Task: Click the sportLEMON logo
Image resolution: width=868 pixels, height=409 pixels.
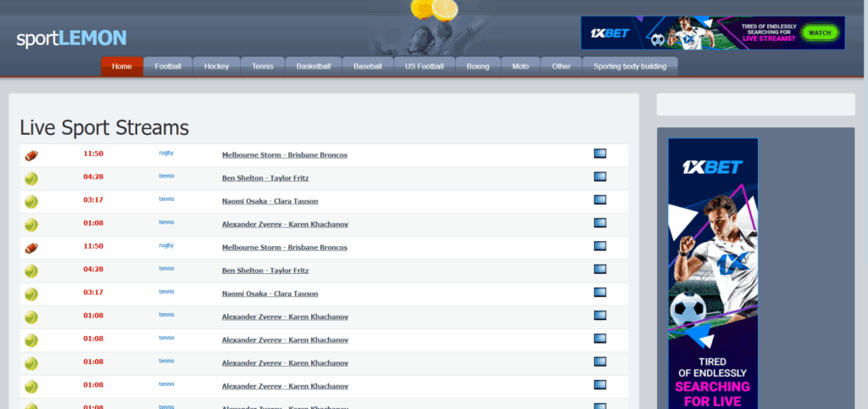Action: pyautogui.click(x=71, y=38)
